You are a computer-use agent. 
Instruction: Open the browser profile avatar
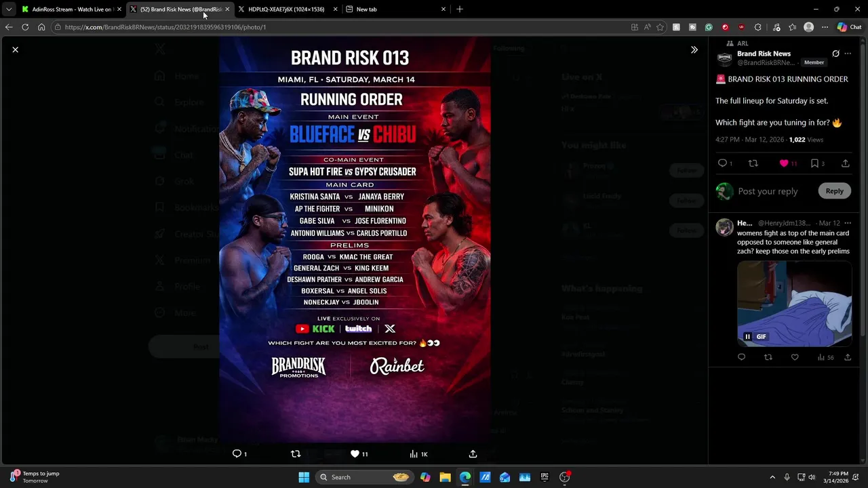point(808,27)
